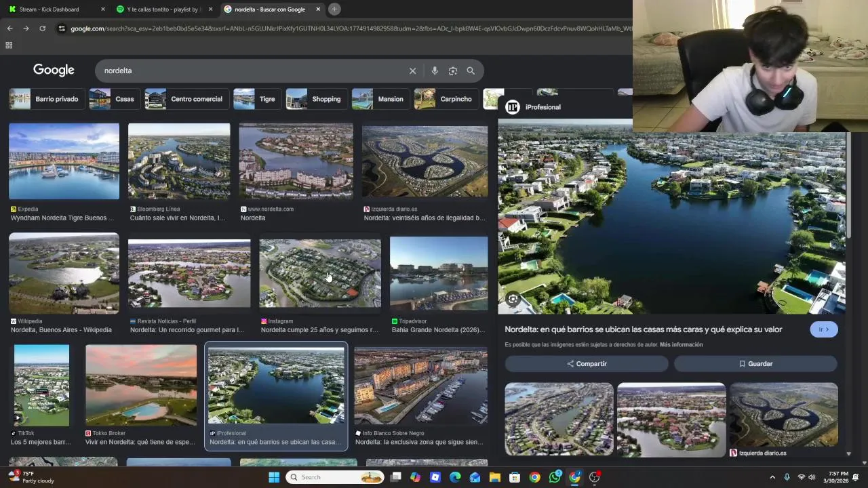Click the search magnifier button

(x=471, y=70)
